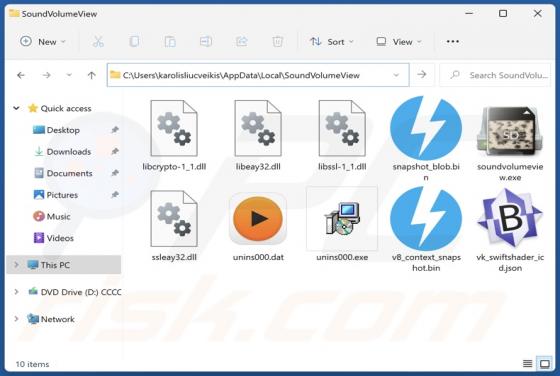Click the unins000.exe file name
The height and width of the screenshot is (376, 560).
pyautogui.click(x=342, y=257)
